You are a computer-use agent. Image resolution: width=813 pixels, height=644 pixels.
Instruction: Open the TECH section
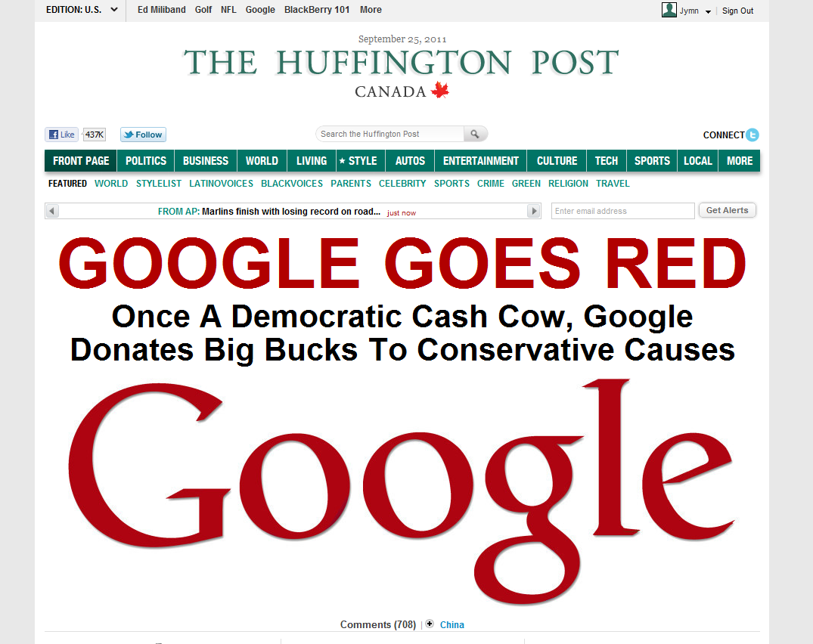[606, 160]
